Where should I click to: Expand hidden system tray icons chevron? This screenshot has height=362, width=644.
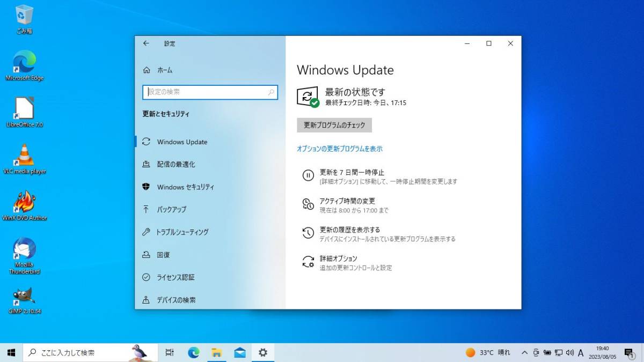[524, 352]
